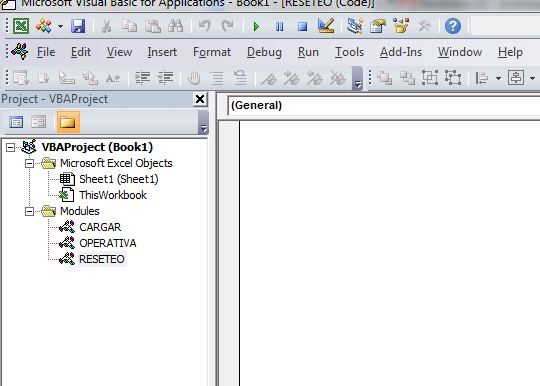The height and width of the screenshot is (386, 540).
Task: Click the Outdent icon in Edit toolbar
Action: click(165, 78)
